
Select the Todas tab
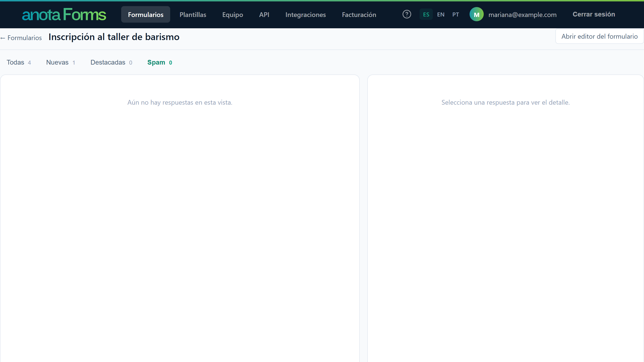click(x=19, y=62)
